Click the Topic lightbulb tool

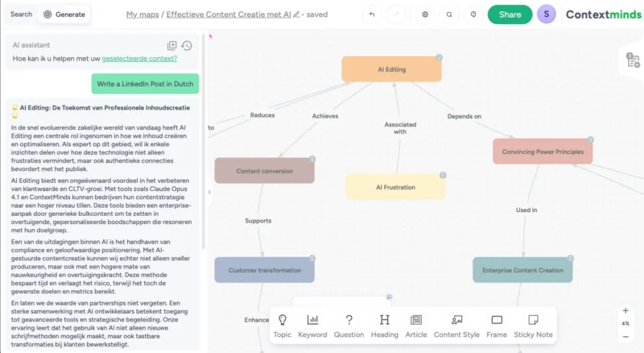(282, 325)
